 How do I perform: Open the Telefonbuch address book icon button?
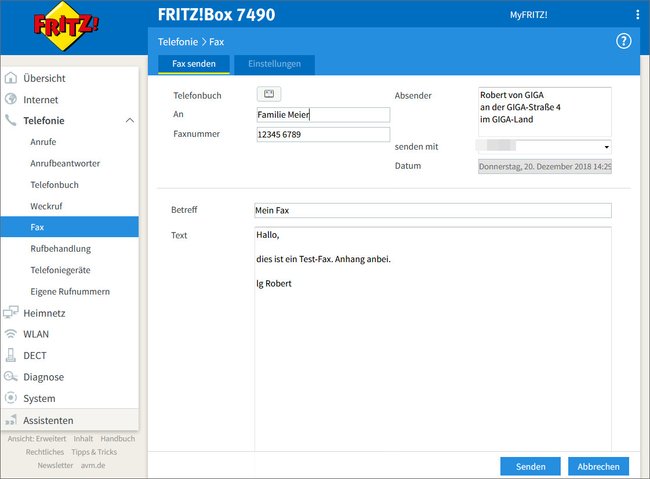269,94
